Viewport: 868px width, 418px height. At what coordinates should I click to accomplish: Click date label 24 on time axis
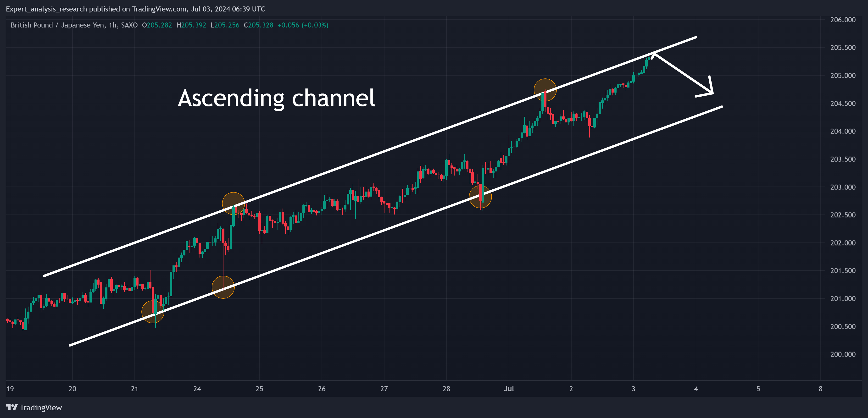[197, 389]
